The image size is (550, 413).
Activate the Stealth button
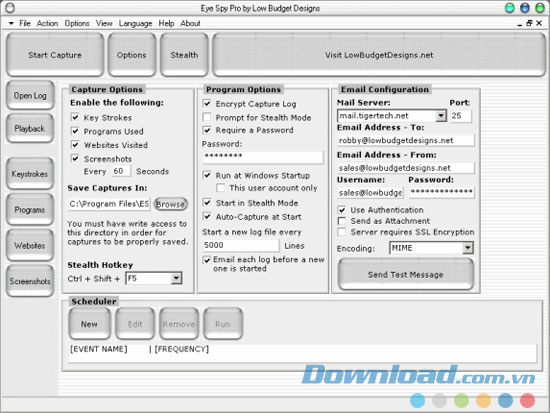pos(184,55)
